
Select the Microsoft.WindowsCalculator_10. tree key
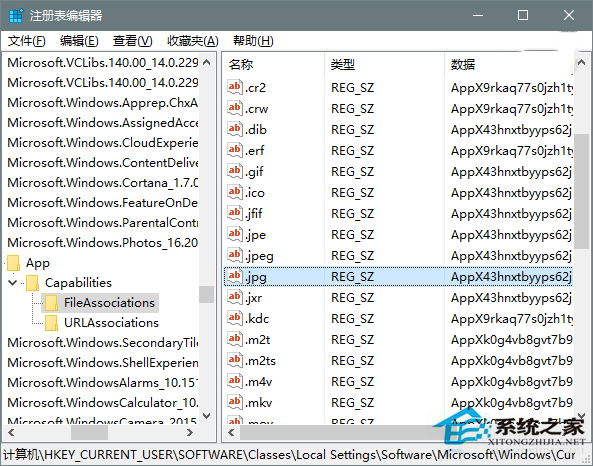pos(102,402)
